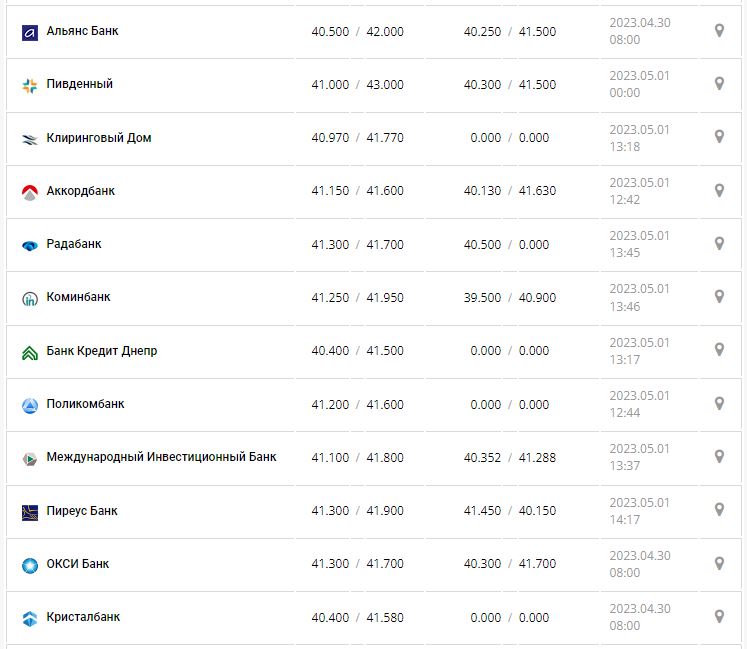Open the Пивденный bank name link
This screenshot has height=649, width=747.
pyautogui.click(x=80, y=84)
